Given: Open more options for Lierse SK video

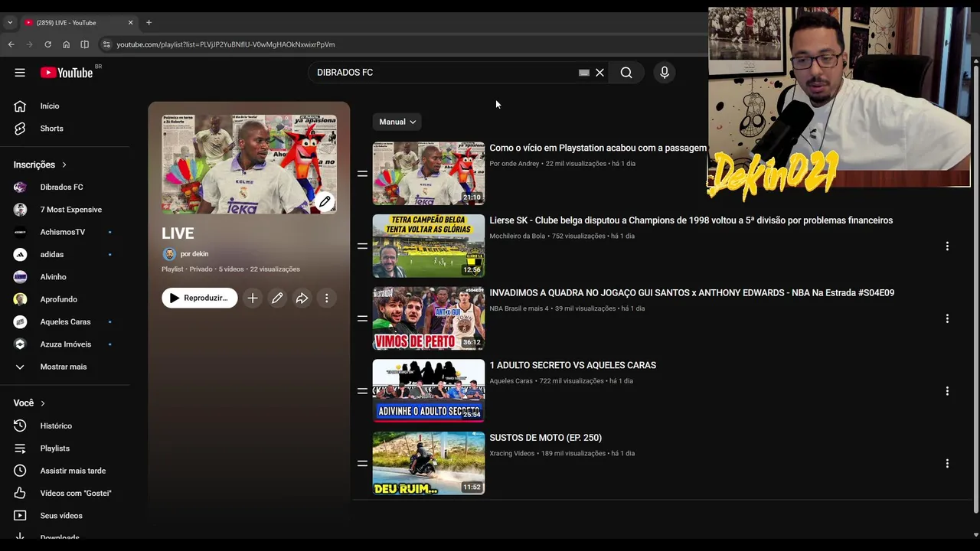Looking at the screenshot, I should click(x=947, y=246).
